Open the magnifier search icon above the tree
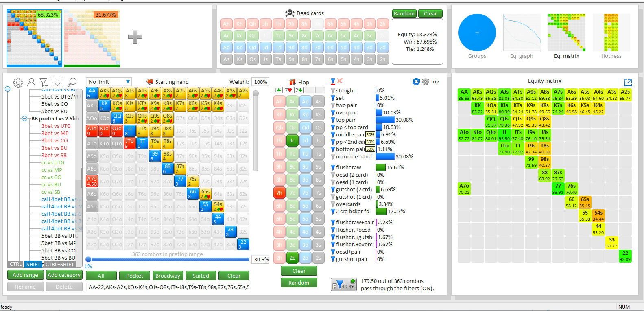The image size is (644, 311). tap(72, 83)
